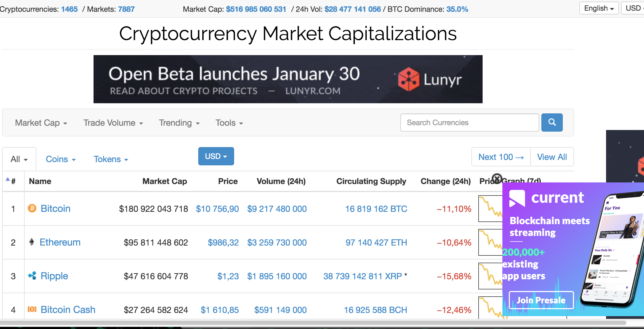Sort by Market Cap column header
The width and height of the screenshot is (644, 329).
point(165,181)
